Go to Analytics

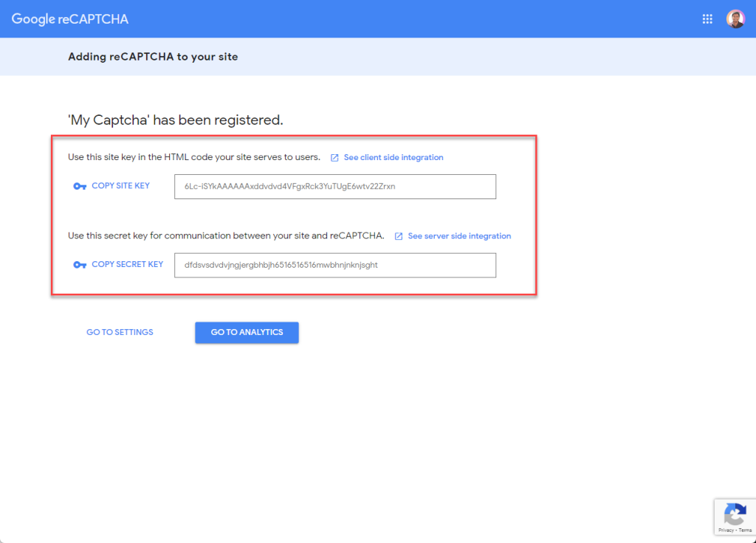247,333
